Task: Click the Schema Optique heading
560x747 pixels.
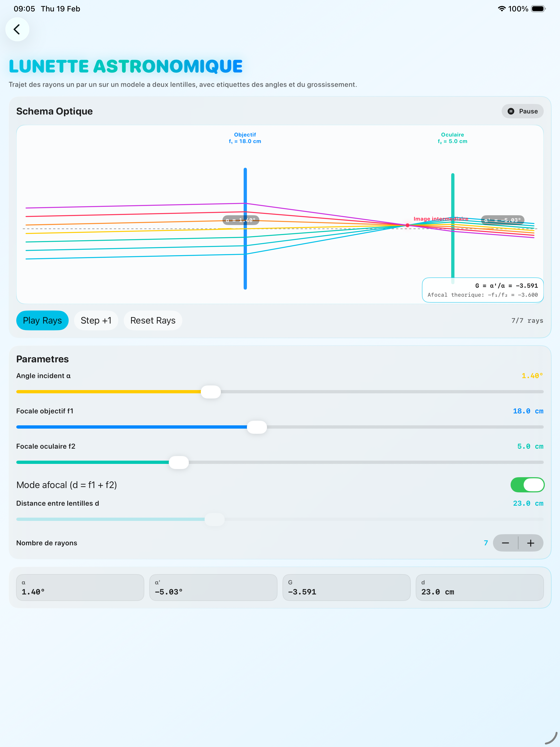Action: [x=54, y=112]
